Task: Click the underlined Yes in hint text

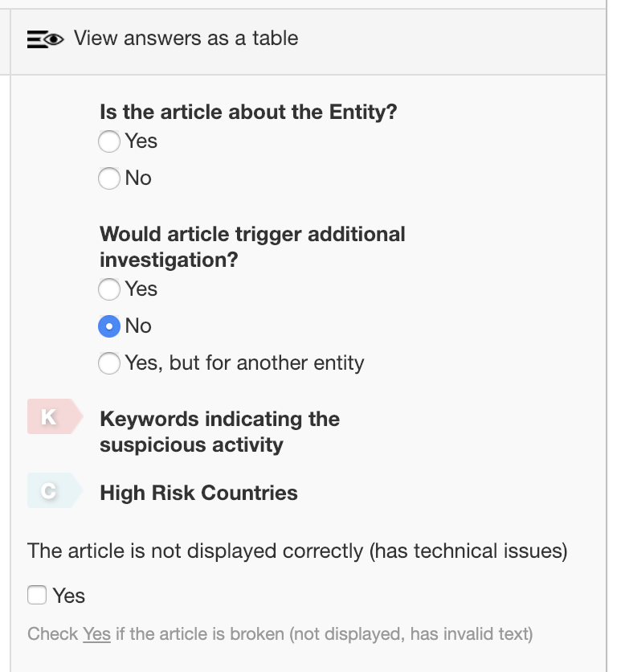Action: point(97,634)
